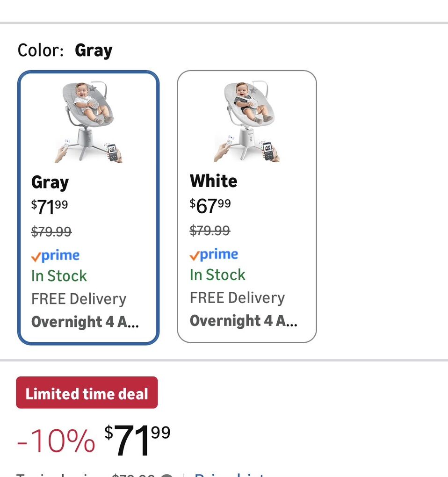
Task: Click FREE Delivery text in White card
Action: tap(237, 298)
